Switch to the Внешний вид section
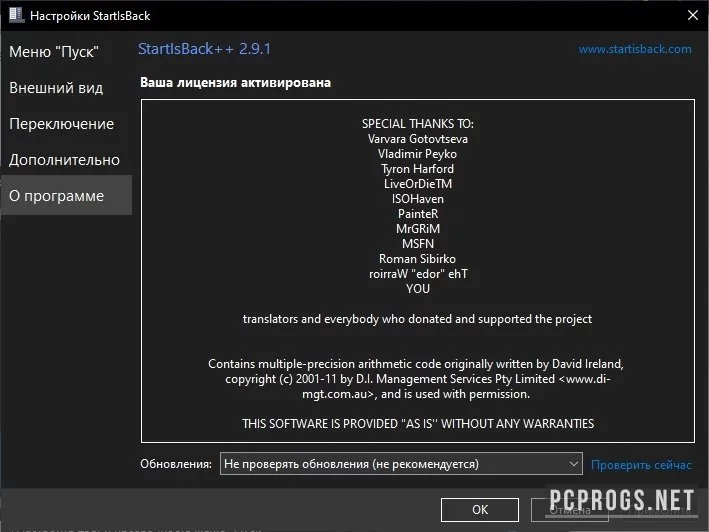The width and height of the screenshot is (709, 532). pos(56,88)
